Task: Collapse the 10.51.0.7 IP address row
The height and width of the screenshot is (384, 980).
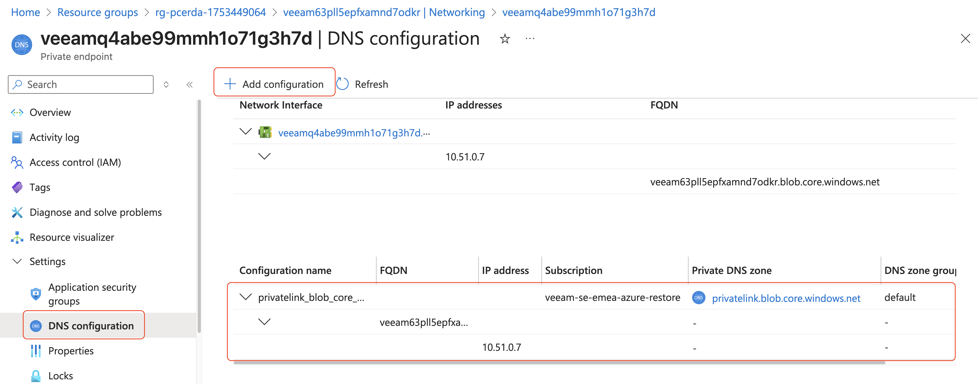Action: tap(264, 156)
